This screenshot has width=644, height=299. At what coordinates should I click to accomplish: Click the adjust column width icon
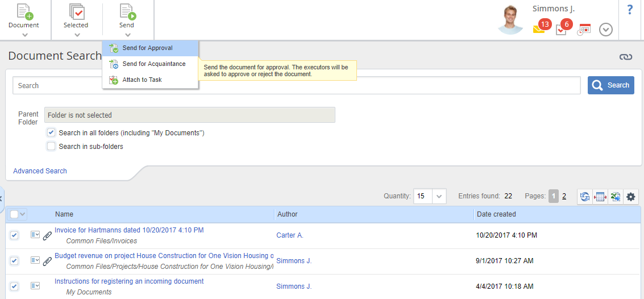coord(600,197)
